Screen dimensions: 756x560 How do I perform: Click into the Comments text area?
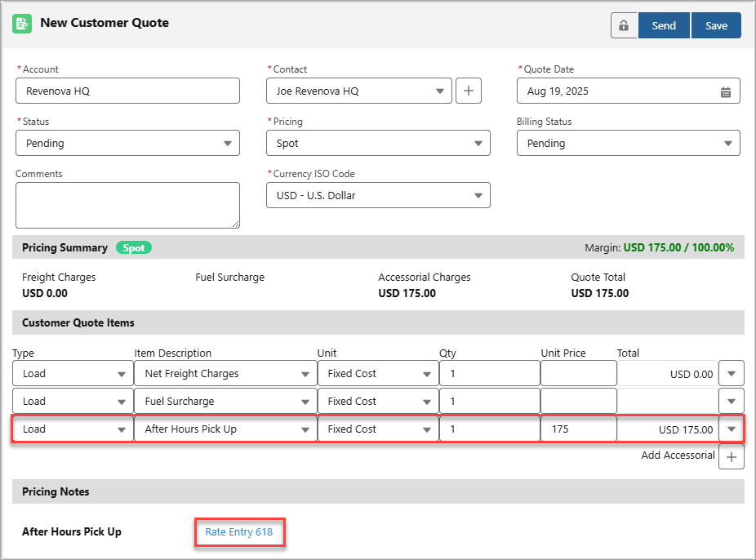pos(127,205)
